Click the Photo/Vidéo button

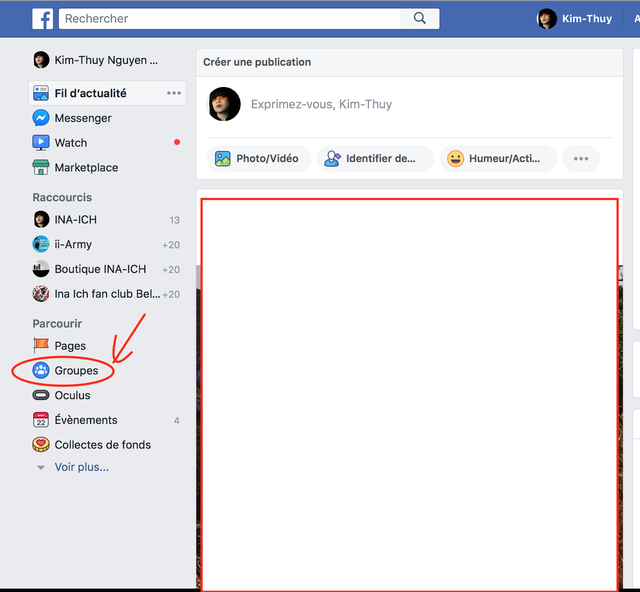(x=257, y=158)
